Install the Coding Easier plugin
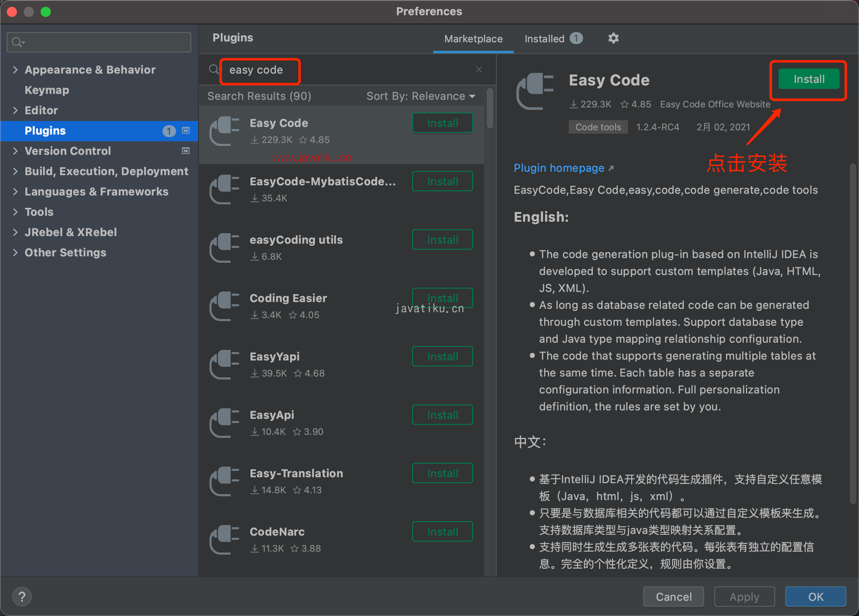Screen dimensions: 859x616 click(443, 297)
